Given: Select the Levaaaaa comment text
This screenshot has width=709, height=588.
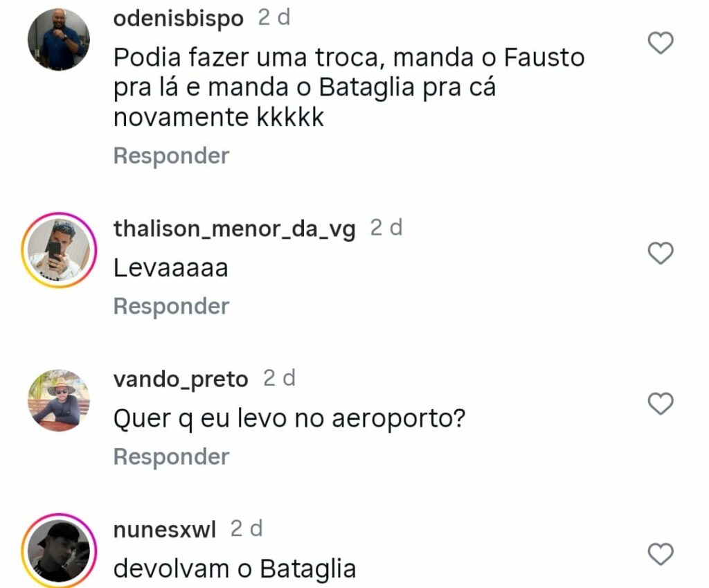Looking at the screenshot, I should [x=170, y=268].
